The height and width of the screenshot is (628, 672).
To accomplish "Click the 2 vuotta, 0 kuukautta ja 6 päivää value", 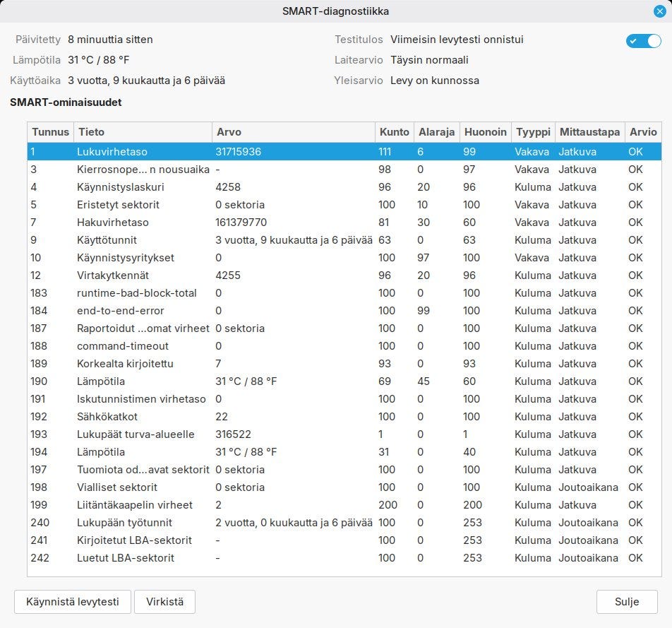I will (294, 523).
